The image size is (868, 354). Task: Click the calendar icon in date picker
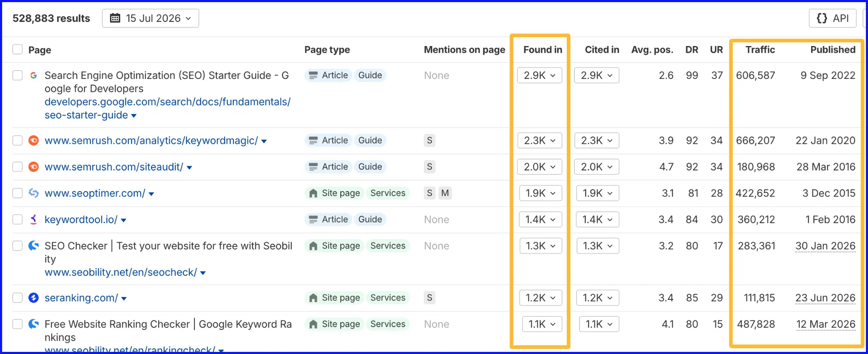115,18
